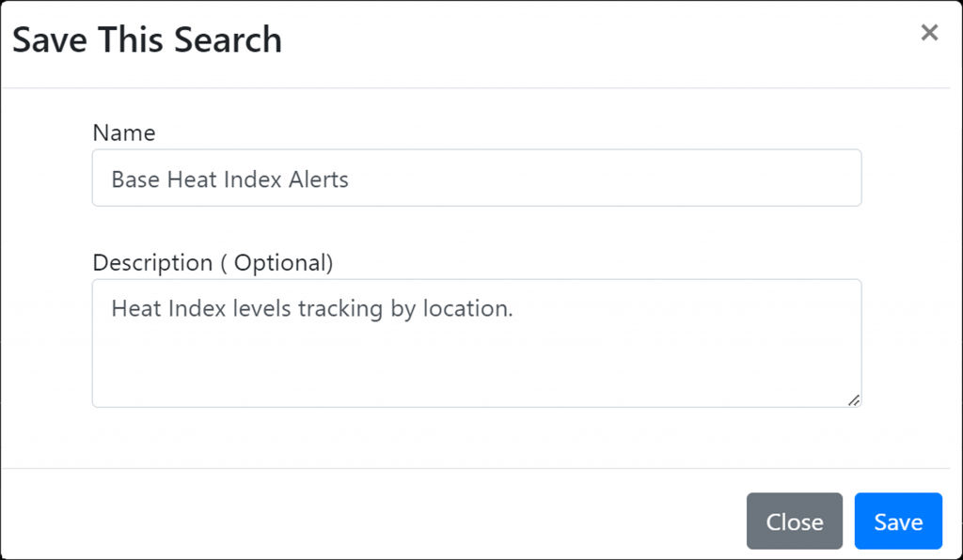Viewport: 963px width, 560px height.
Task: Click the Save This Search dialog title
Action: [x=147, y=39]
